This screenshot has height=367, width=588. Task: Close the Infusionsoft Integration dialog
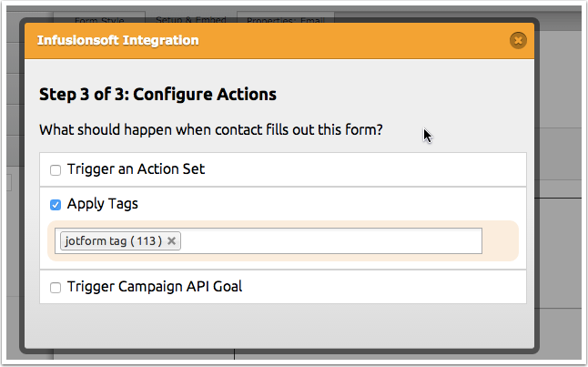[x=518, y=40]
